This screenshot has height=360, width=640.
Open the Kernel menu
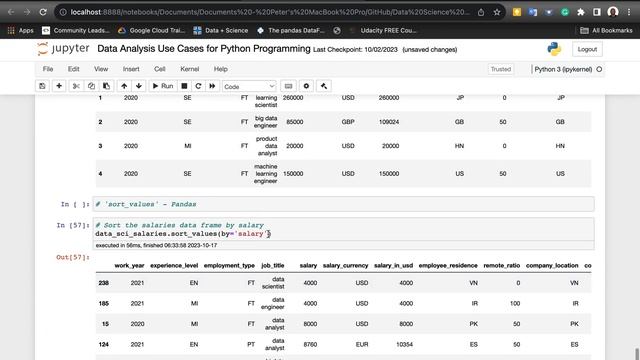[189, 69]
